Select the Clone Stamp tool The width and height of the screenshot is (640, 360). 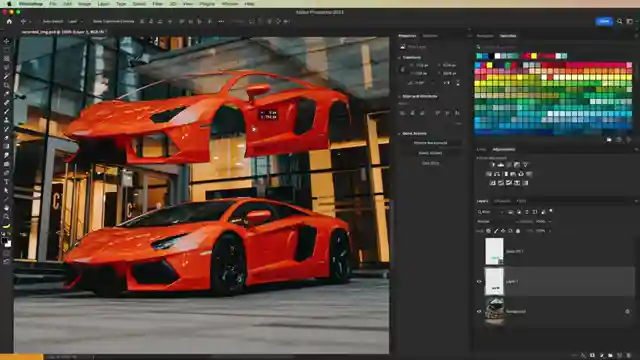[x=7, y=120]
